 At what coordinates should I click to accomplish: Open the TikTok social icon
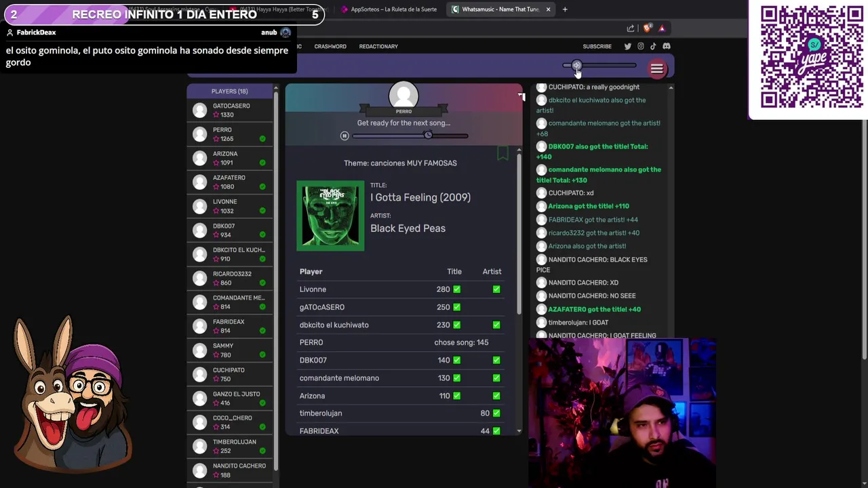pyautogui.click(x=653, y=46)
